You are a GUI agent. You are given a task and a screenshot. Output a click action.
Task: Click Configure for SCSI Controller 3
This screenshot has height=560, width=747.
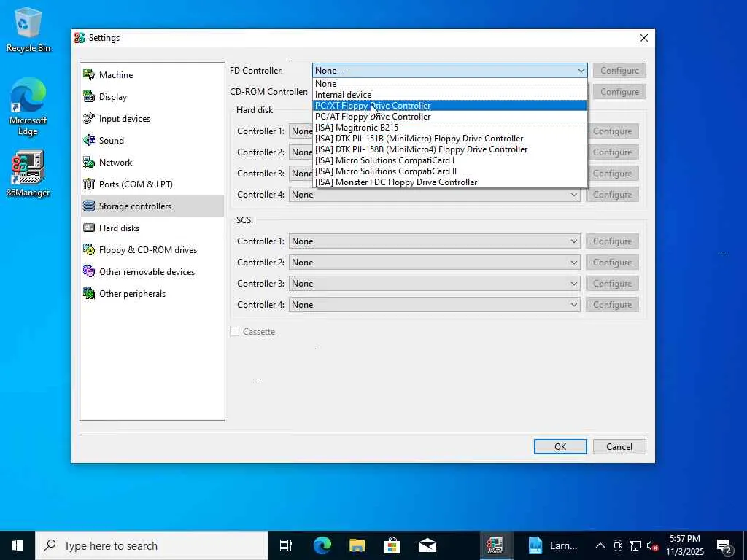612,284
